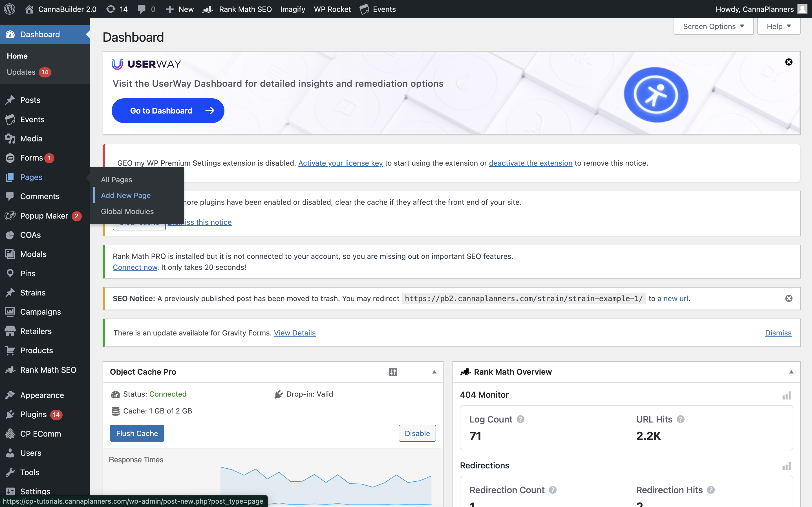812x507 pixels.
Task: Click the Disable cache button
Action: tap(417, 433)
